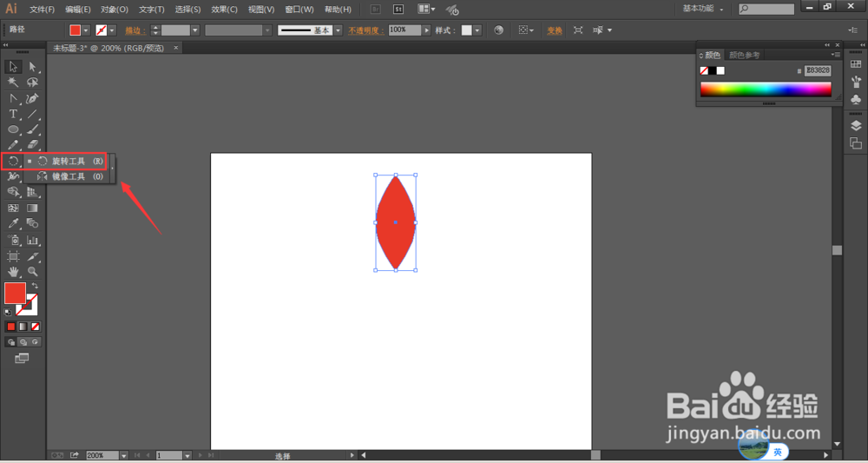Open workspace switcher 基本功能
Viewport: 868px width, 463px height.
703,9
